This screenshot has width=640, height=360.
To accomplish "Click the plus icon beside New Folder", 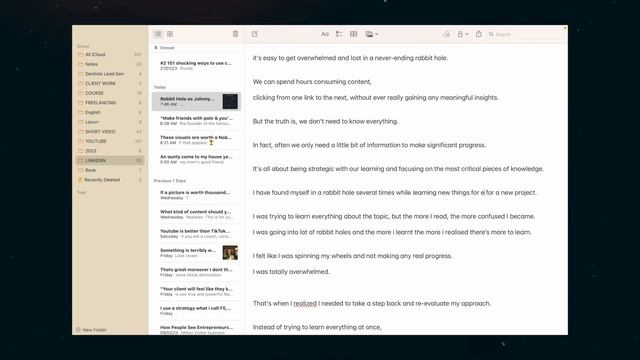I will (x=78, y=330).
